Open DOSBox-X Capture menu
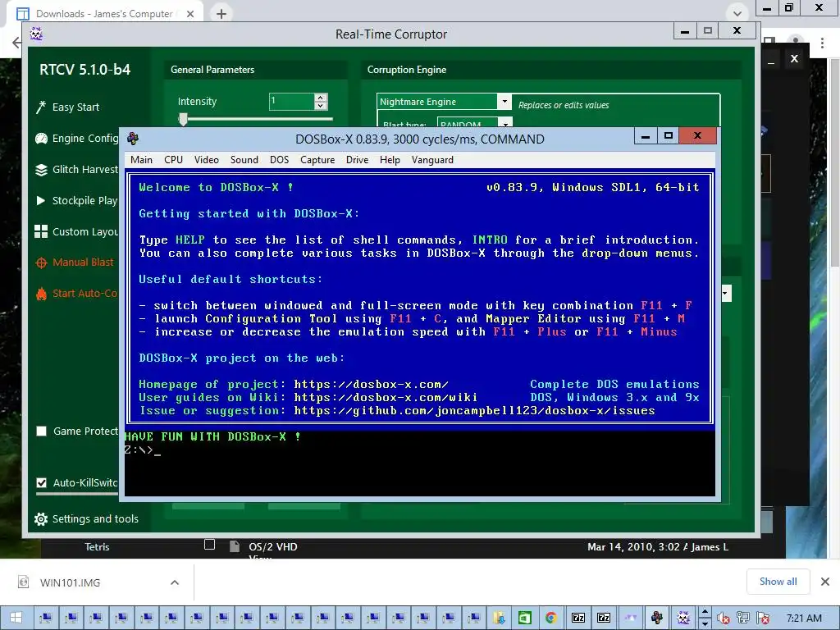This screenshot has width=840, height=630. click(317, 160)
